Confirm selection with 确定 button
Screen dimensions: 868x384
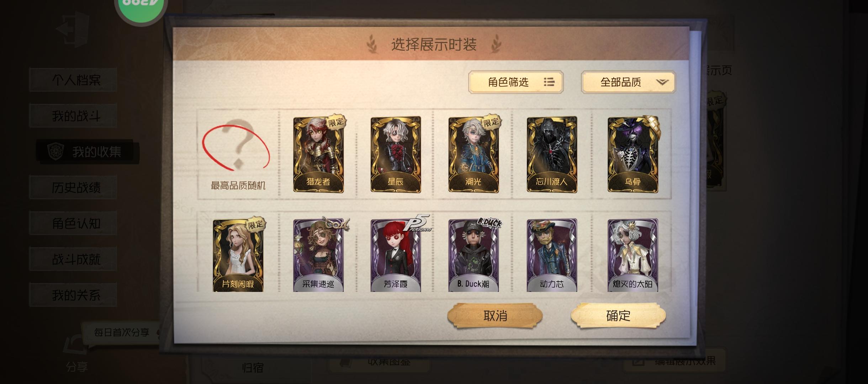pyautogui.click(x=618, y=315)
